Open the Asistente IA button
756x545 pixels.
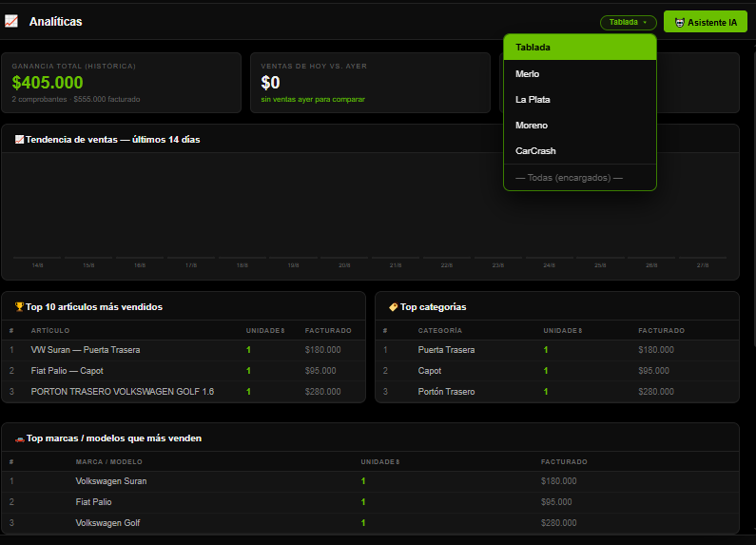coord(706,22)
